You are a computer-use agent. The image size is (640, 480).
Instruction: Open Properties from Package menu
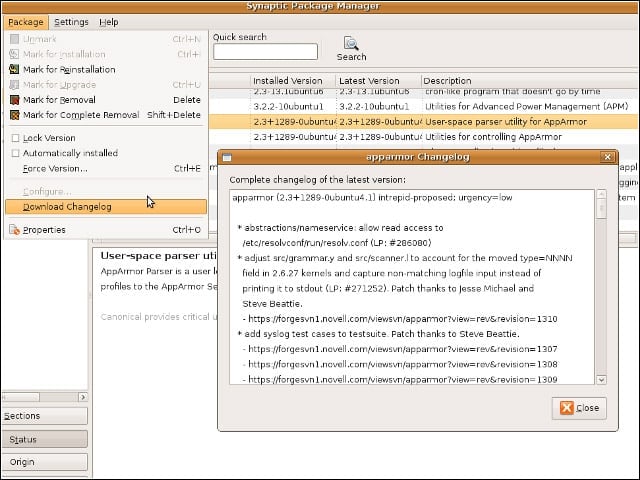(x=105, y=230)
